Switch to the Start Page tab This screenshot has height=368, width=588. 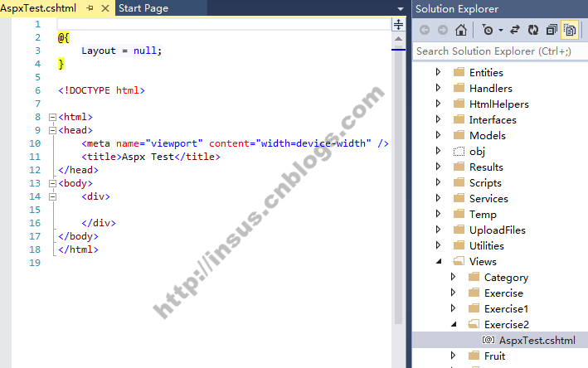point(143,7)
